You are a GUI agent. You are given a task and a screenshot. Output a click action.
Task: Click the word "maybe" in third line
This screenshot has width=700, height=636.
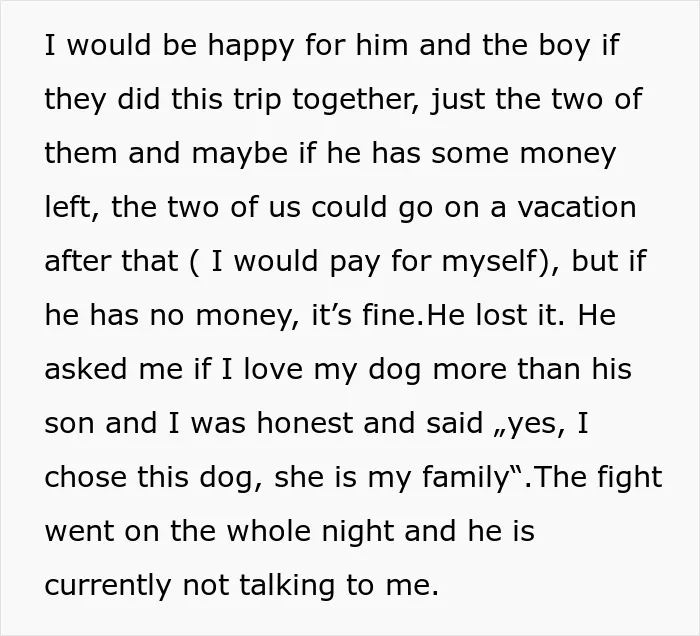(240, 154)
